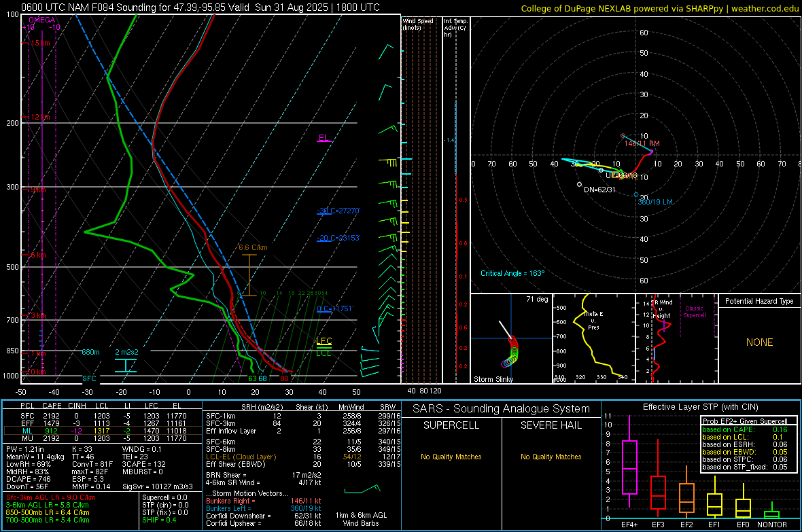Click the 'Critical Angle = 163°' text
802x532 pixels.
(x=512, y=273)
